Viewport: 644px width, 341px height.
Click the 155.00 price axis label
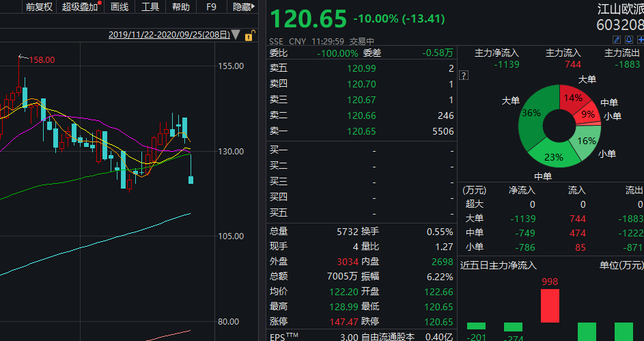pyautogui.click(x=230, y=66)
